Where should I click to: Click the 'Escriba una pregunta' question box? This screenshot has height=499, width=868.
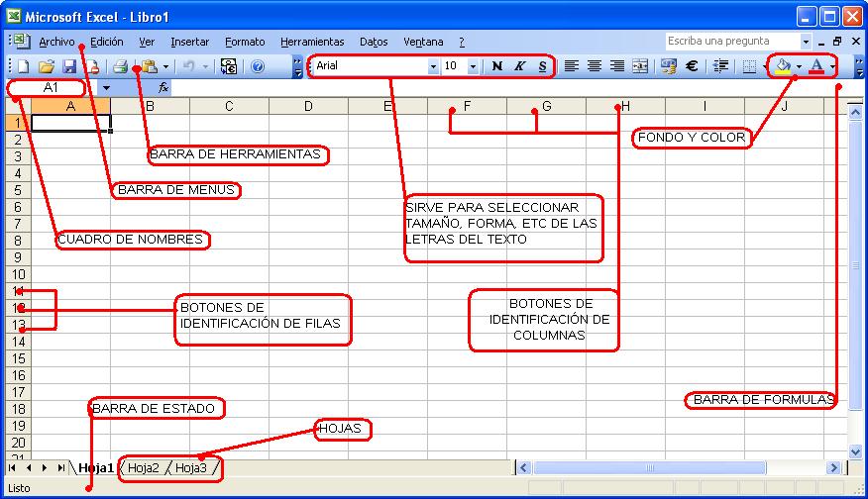click(732, 41)
